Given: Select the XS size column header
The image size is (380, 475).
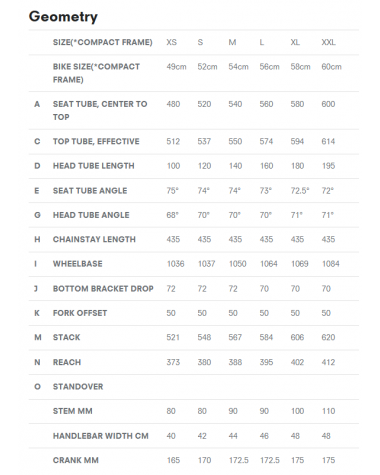Looking at the screenshot, I should (x=172, y=42).
